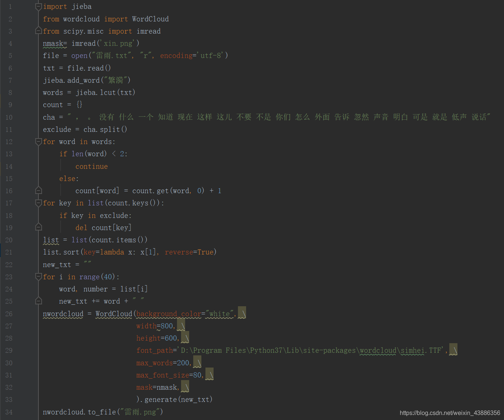Click the underlined 'list' variable on line 20
Viewport: 504px width, 420px height.
click(x=51, y=240)
